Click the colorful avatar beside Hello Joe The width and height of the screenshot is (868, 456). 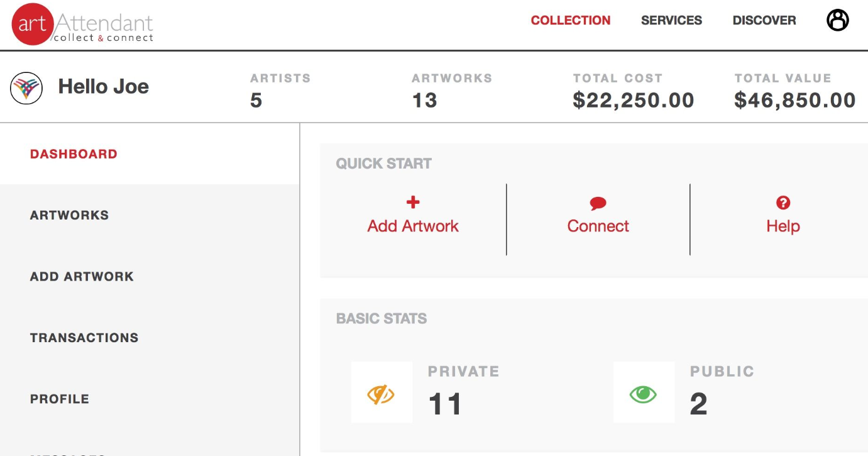pos(26,88)
